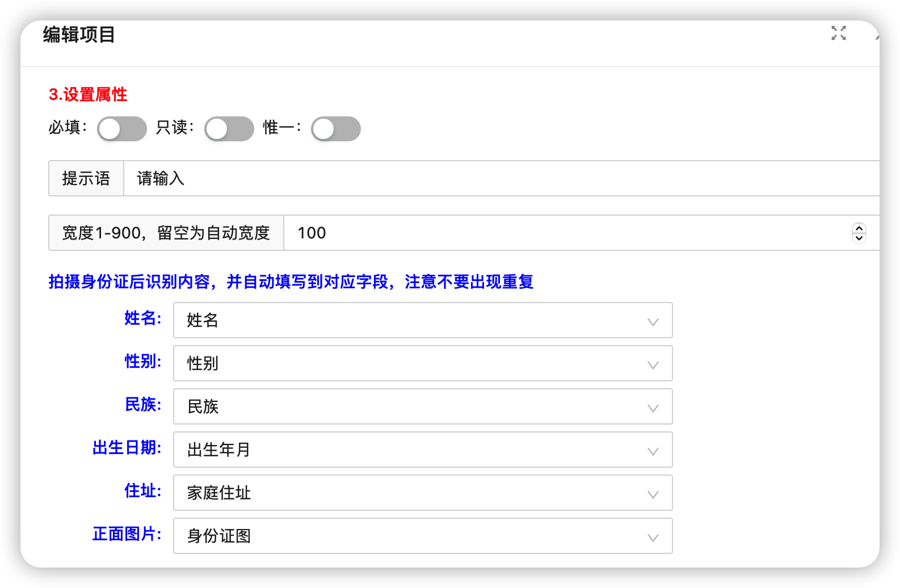The height and width of the screenshot is (588, 900).
Task: Increase width using the stepper up arrow
Action: tap(859, 228)
